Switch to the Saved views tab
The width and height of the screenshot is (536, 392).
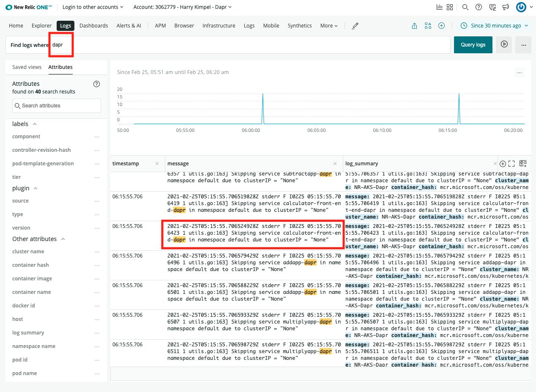click(x=27, y=67)
